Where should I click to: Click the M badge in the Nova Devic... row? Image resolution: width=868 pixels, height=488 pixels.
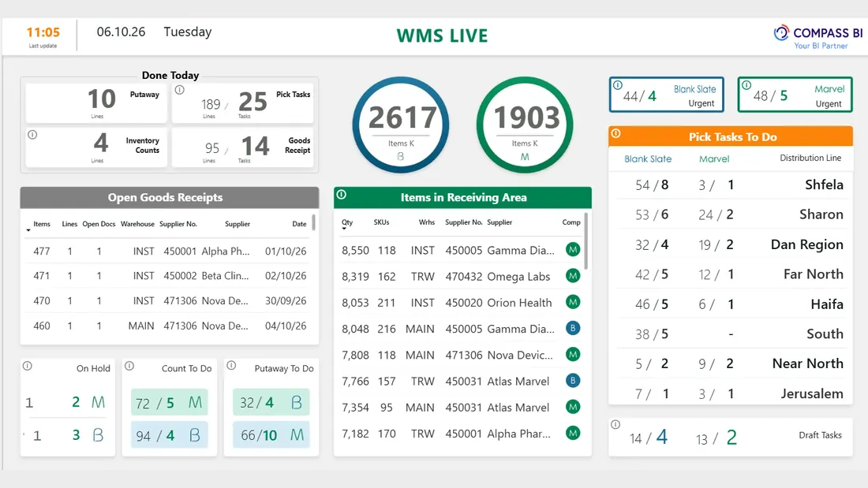pos(573,354)
